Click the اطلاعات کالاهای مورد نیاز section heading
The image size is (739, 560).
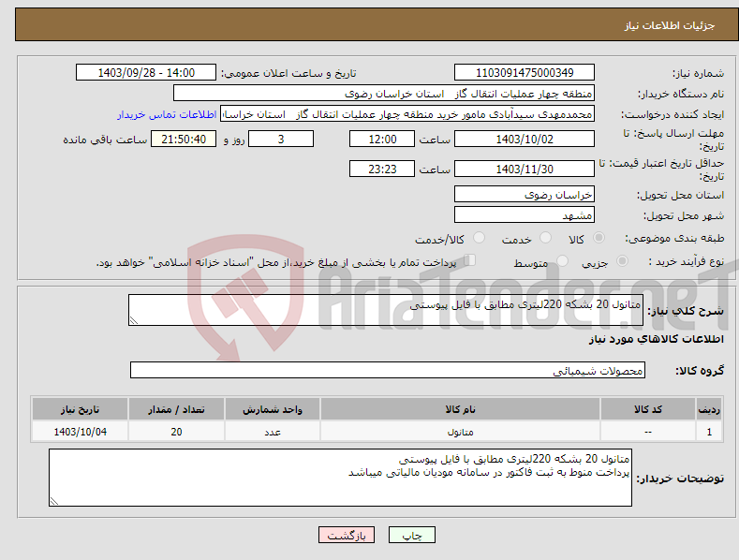656,339
